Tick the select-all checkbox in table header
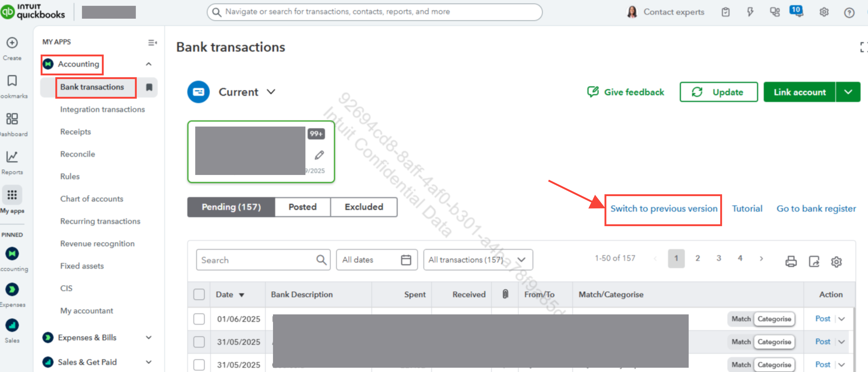 (199, 294)
